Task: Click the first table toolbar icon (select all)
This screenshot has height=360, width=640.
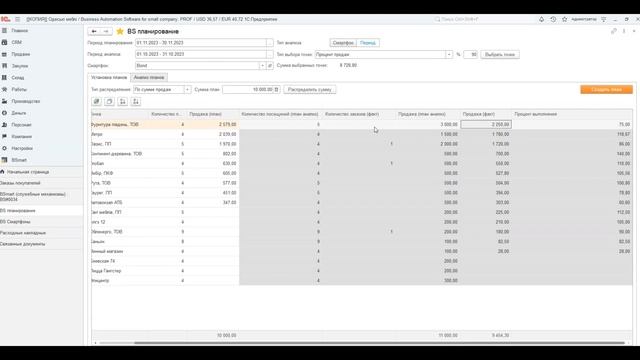Action: (x=96, y=101)
